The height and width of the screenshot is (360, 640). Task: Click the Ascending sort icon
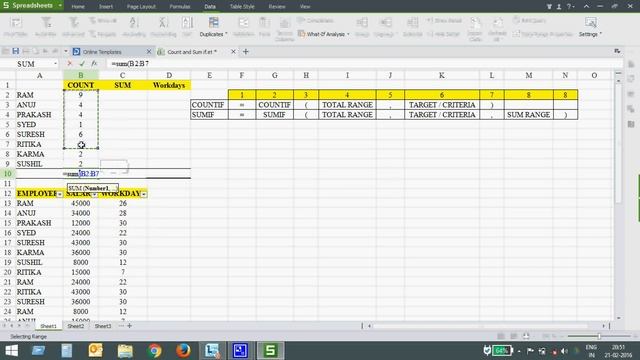[x=134, y=22]
